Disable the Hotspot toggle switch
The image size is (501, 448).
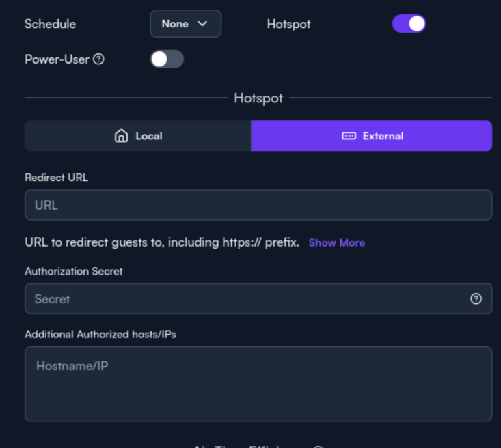409,24
